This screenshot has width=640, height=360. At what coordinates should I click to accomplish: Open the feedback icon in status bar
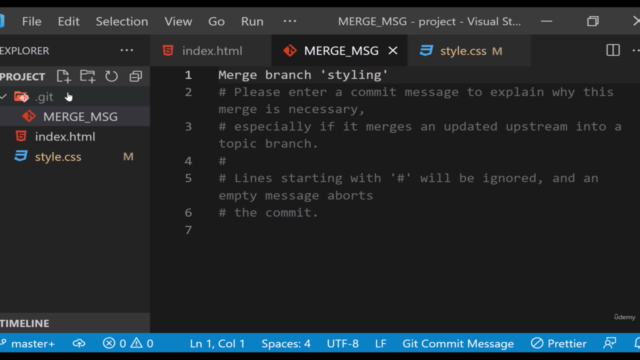click(x=610, y=344)
